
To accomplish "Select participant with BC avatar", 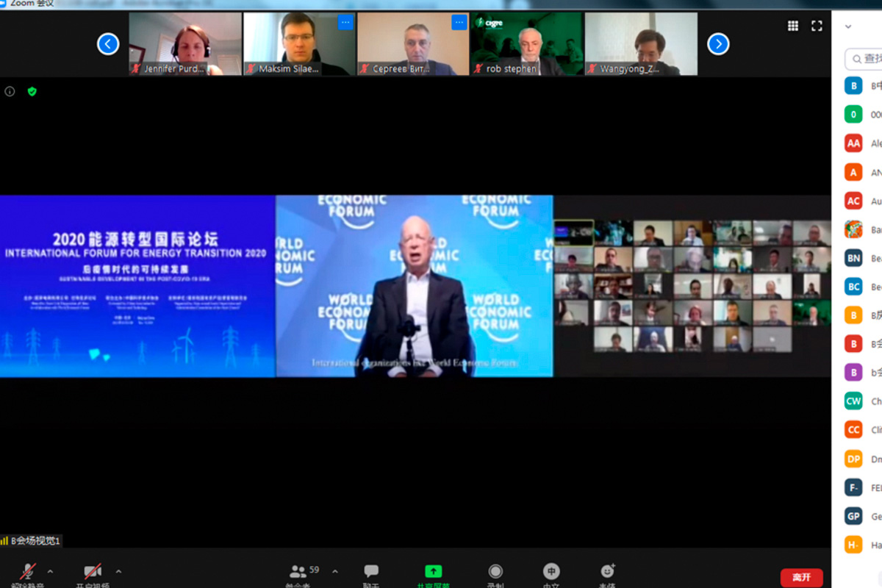I will click(x=853, y=287).
